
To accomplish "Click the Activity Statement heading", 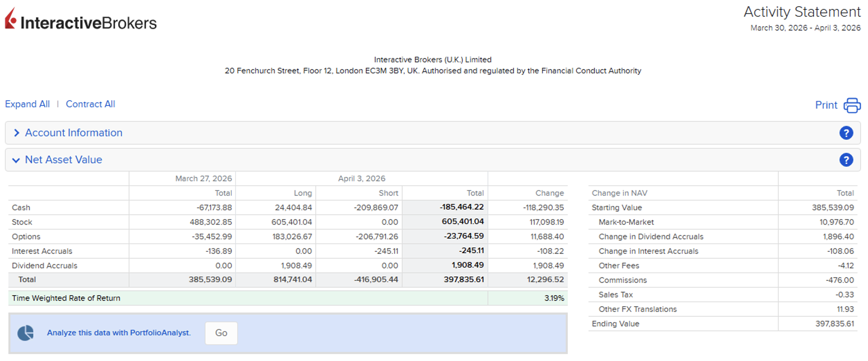I will (x=802, y=12).
